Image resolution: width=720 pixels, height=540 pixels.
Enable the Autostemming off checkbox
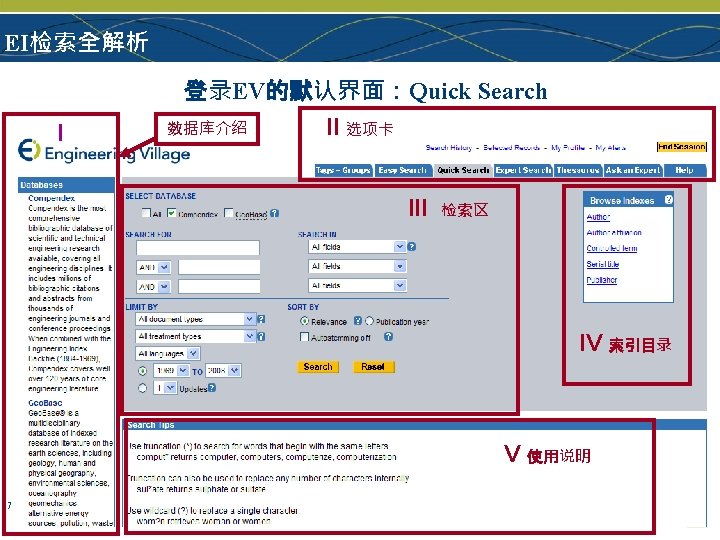(x=304, y=337)
